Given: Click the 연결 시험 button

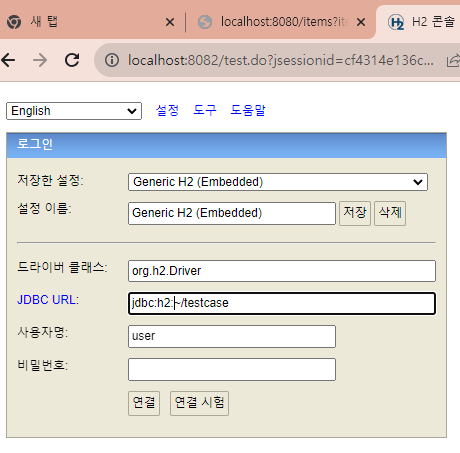Looking at the screenshot, I should tap(199, 403).
